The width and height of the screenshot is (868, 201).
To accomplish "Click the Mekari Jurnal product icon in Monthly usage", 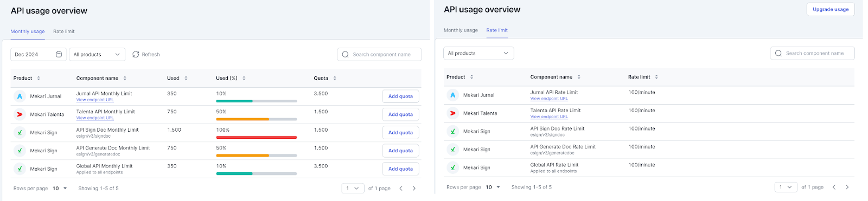I will 20,96.
